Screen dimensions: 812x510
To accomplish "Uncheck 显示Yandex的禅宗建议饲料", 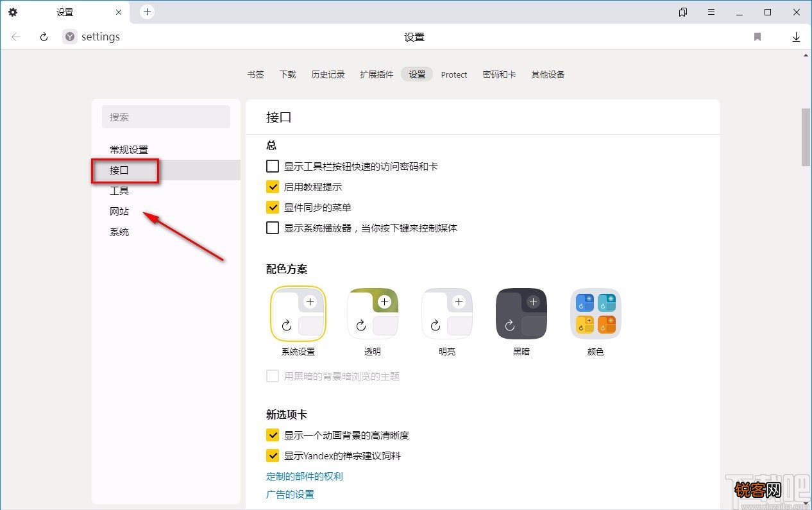I will tap(273, 455).
